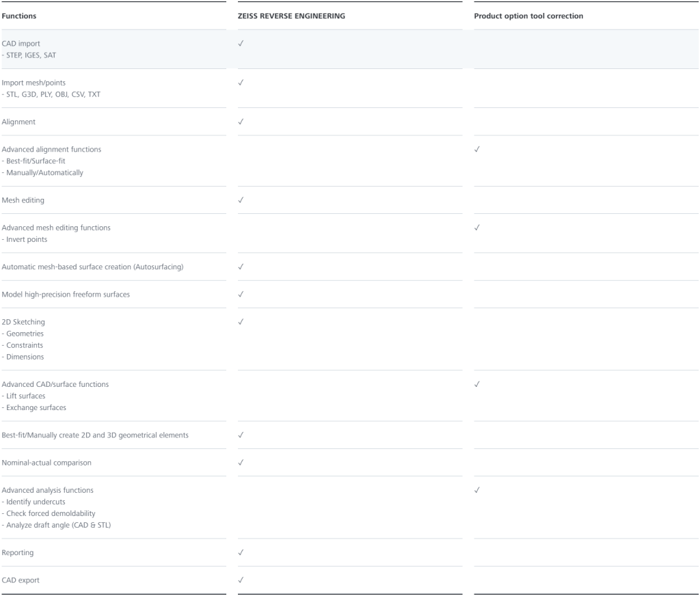Click the Autosurfacing row checkmark
The width and height of the screenshot is (700, 596).
click(x=241, y=267)
